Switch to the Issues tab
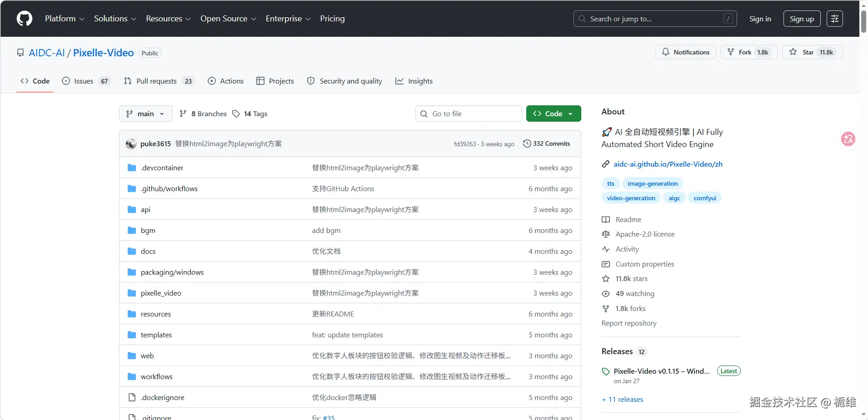 coord(86,81)
